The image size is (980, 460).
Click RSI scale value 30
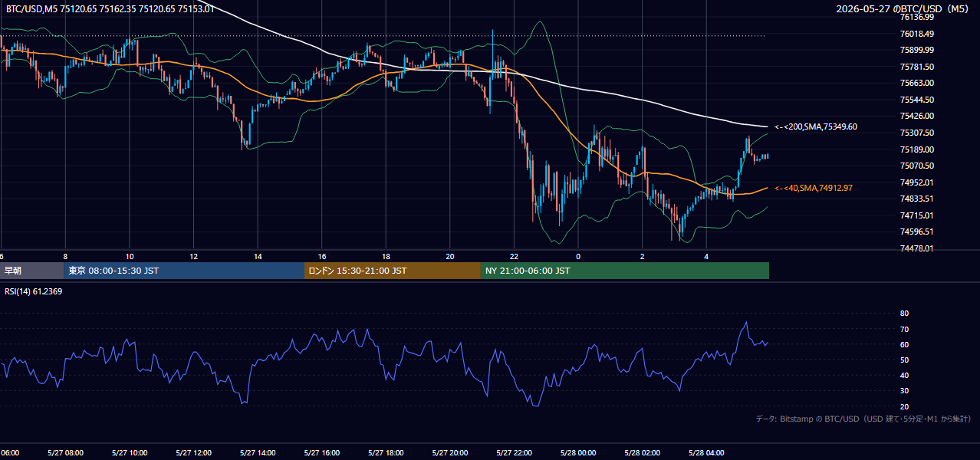pyautogui.click(x=904, y=391)
